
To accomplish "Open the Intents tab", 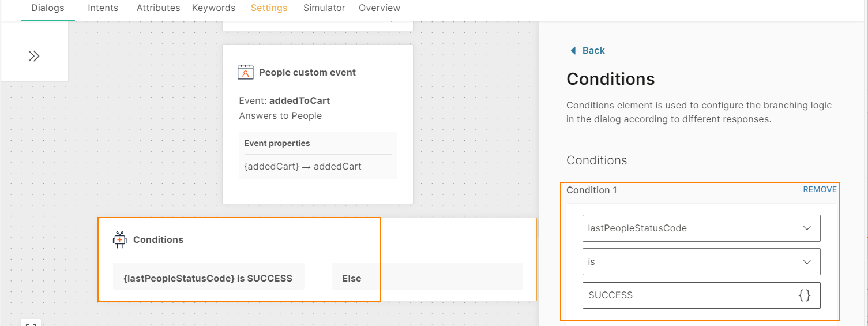I will click(103, 8).
